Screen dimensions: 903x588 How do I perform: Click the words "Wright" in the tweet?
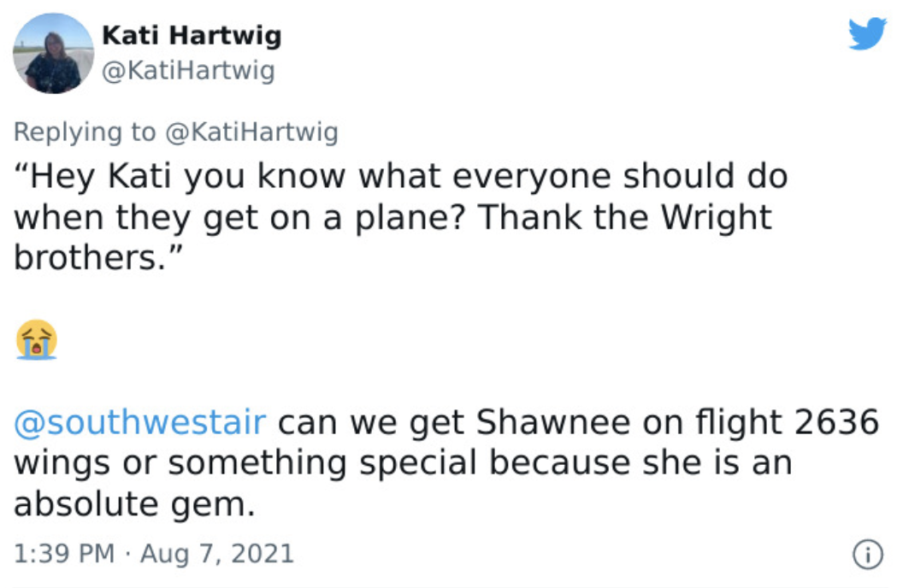[x=716, y=217]
